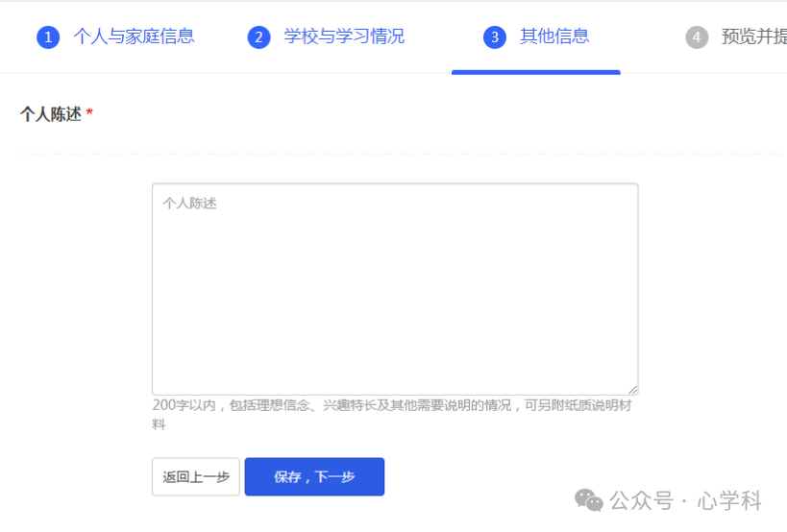Click 保存，下一步 button
Image resolution: width=787 pixels, height=532 pixels.
314,477
